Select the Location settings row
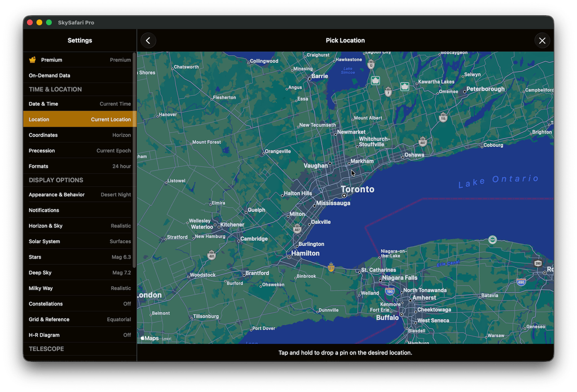 coord(80,119)
